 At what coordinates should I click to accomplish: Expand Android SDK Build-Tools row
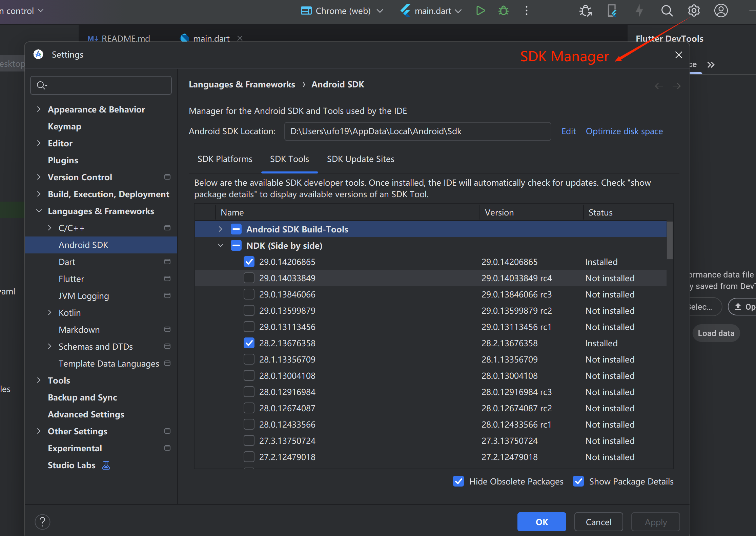220,229
